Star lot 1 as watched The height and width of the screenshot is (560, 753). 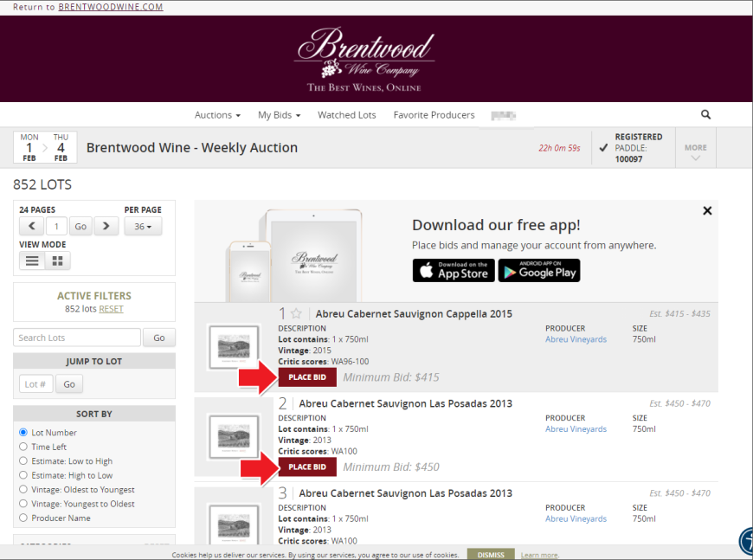coord(296,313)
